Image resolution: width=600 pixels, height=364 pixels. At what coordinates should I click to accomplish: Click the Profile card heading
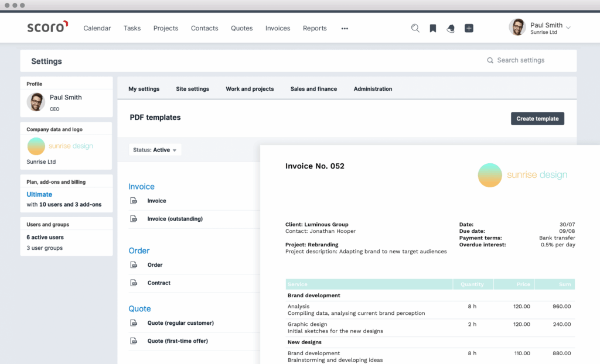34,84
